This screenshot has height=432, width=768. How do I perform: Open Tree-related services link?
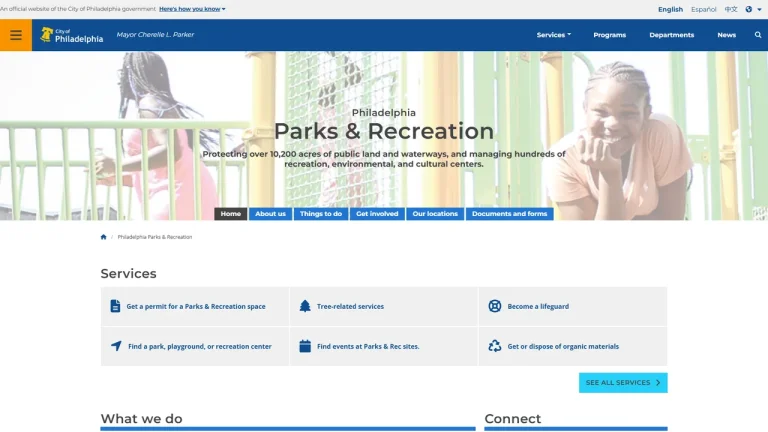(x=350, y=306)
